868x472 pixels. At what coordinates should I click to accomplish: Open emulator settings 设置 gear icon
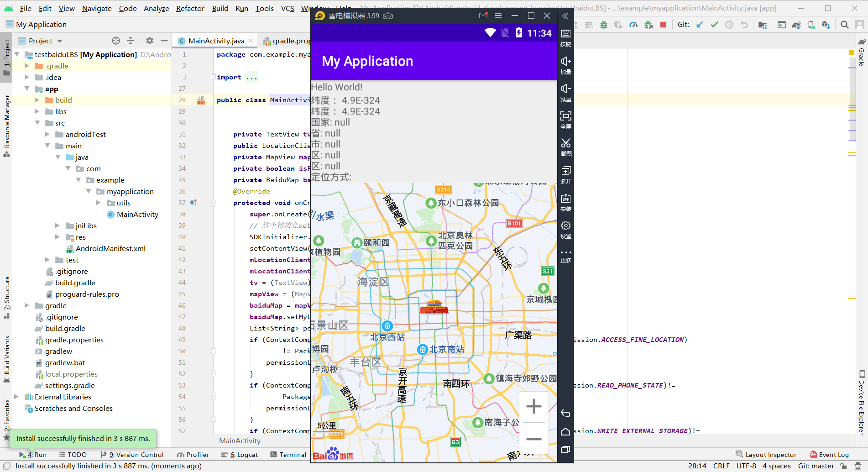[566, 230]
